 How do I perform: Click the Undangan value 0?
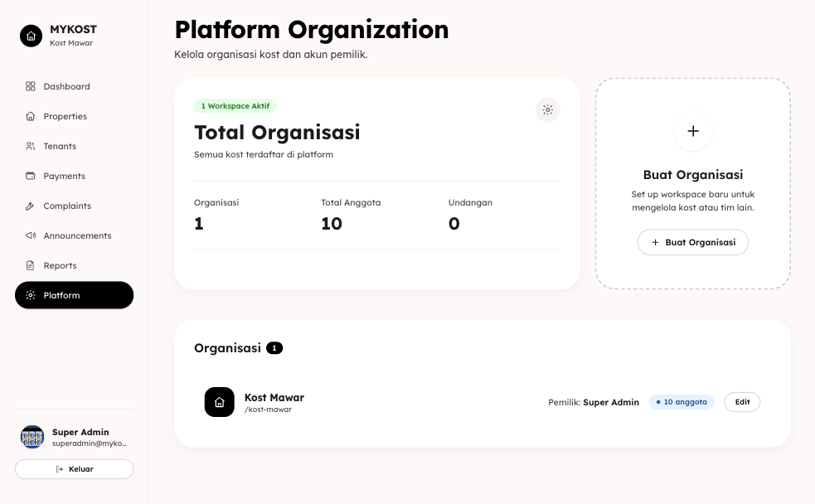click(454, 224)
